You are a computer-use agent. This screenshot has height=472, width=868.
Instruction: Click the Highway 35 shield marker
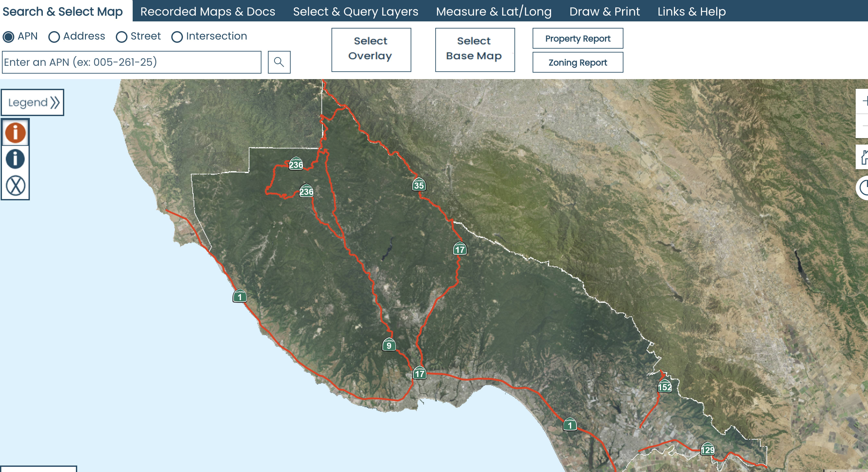[418, 184]
